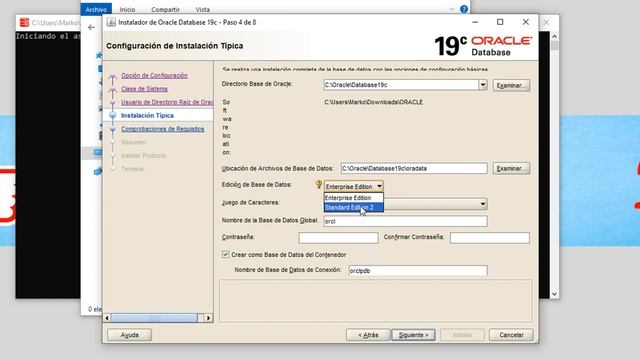Click the Contraseña password field
640x360 pixels.
[x=338, y=238]
